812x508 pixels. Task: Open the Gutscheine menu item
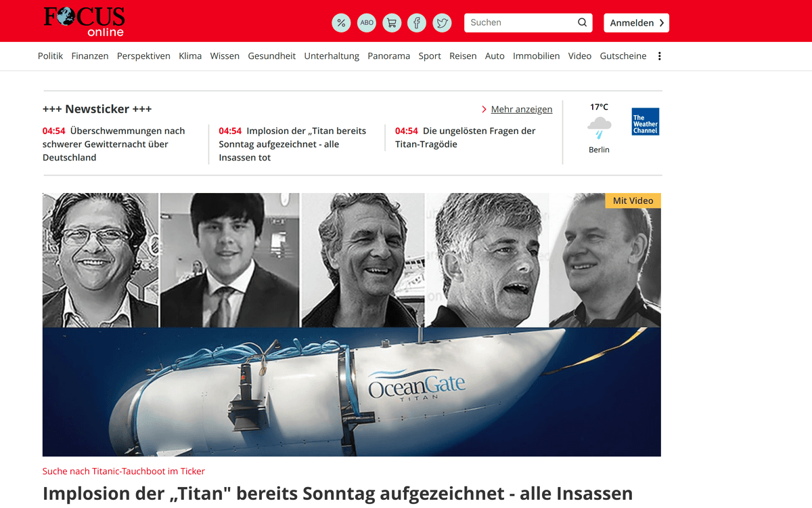(623, 56)
